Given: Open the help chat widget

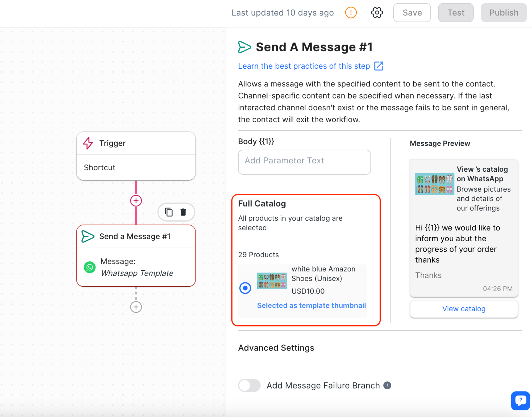Looking at the screenshot, I should pos(520,401).
